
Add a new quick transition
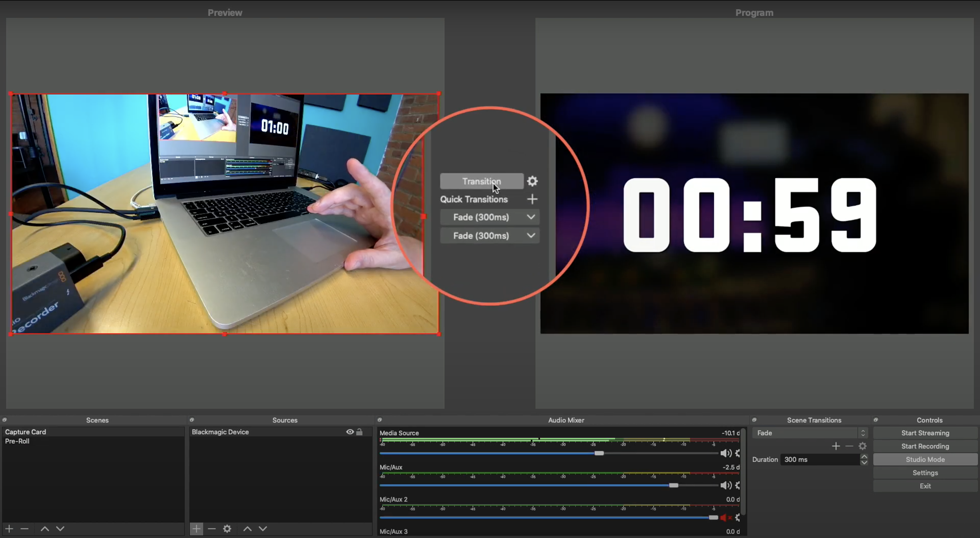point(532,199)
